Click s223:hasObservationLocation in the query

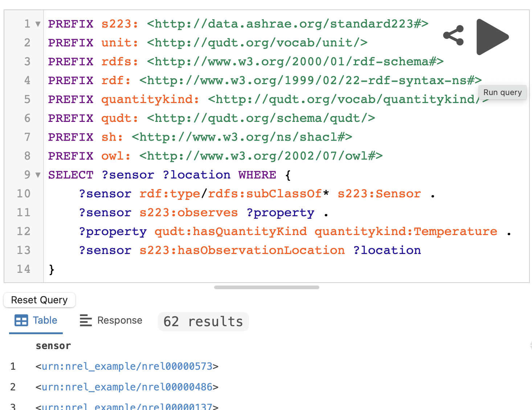click(242, 250)
